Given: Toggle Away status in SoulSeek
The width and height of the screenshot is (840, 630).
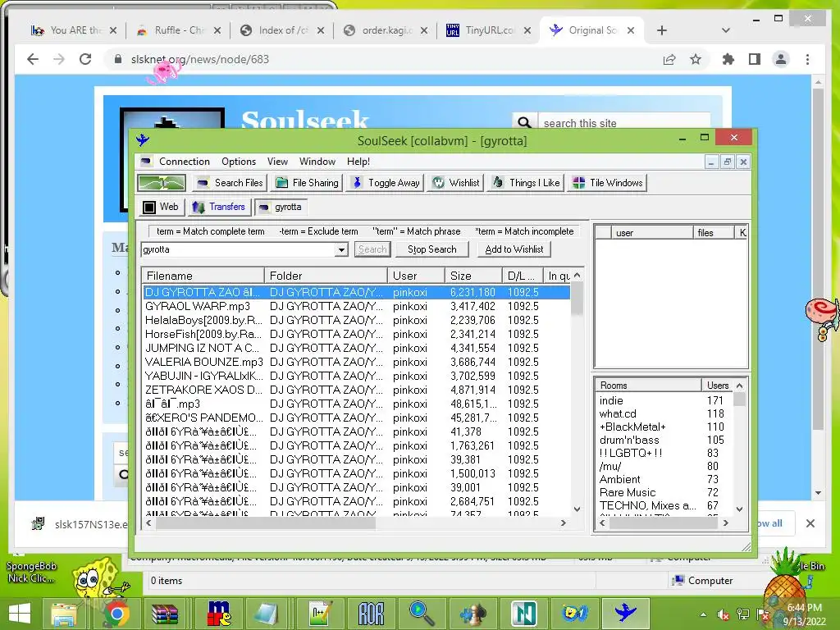Looking at the screenshot, I should 386,183.
